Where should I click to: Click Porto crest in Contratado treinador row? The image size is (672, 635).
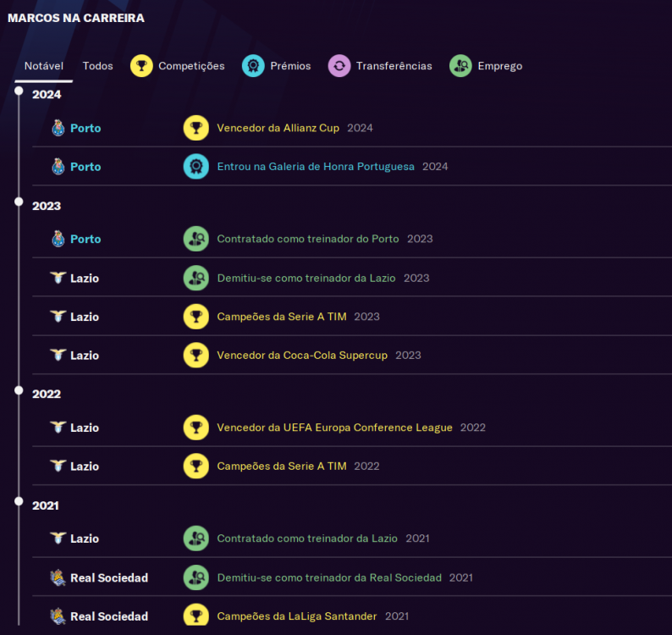click(58, 239)
